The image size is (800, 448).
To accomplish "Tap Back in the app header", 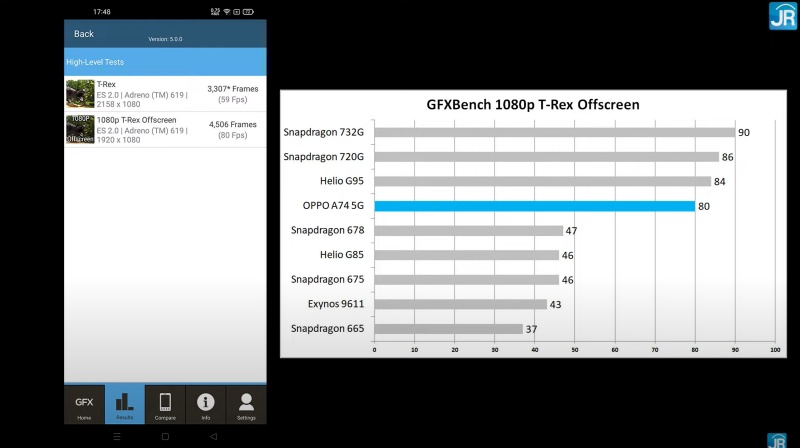I will [x=84, y=34].
